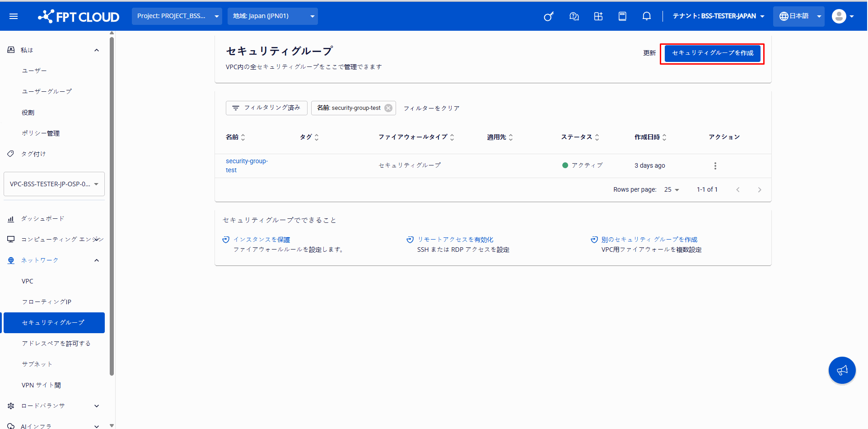The width and height of the screenshot is (868, 429).
Task: Open the megaphone feedback button
Action: pyautogui.click(x=842, y=371)
